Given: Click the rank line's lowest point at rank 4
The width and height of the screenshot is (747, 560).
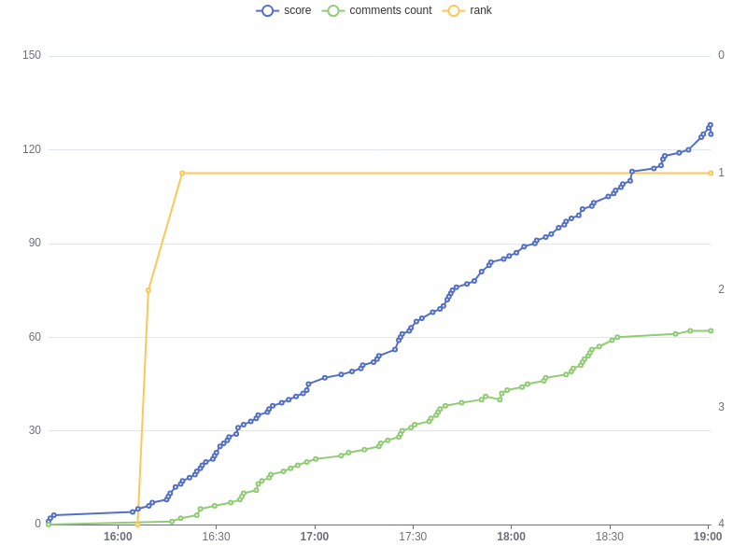Looking at the screenshot, I should point(137,525).
